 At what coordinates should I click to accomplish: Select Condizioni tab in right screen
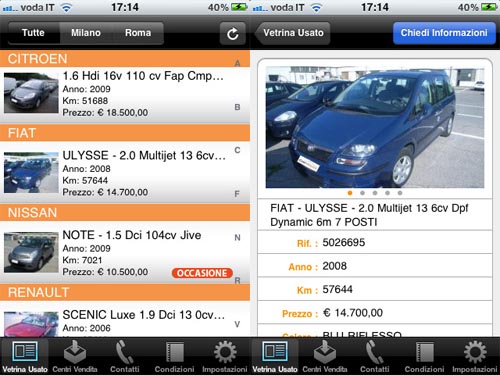[x=425, y=356]
